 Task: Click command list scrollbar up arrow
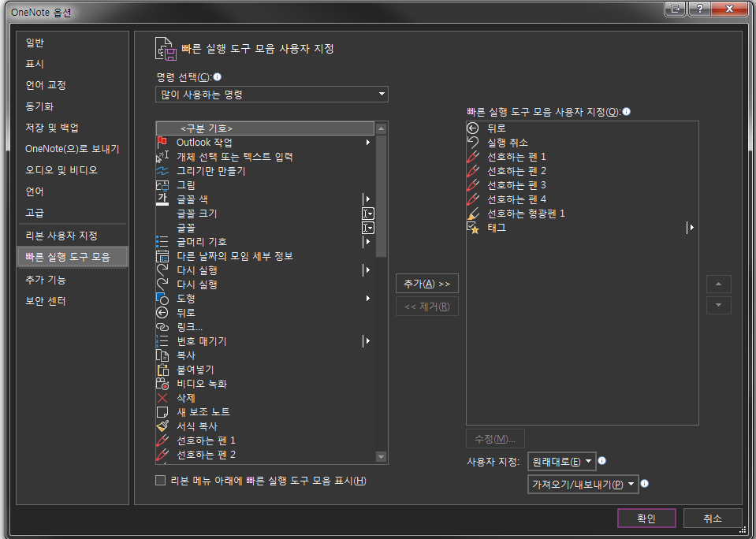click(381, 128)
